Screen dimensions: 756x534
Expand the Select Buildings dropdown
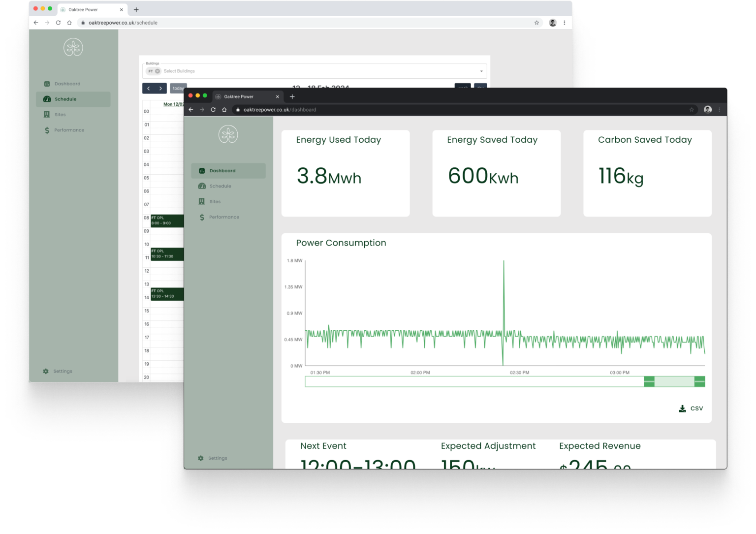click(x=481, y=71)
